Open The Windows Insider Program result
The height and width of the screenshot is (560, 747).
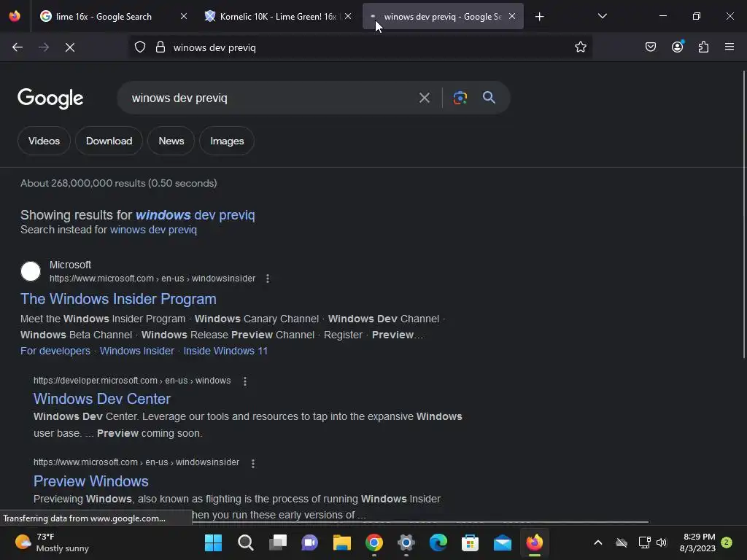(x=118, y=299)
